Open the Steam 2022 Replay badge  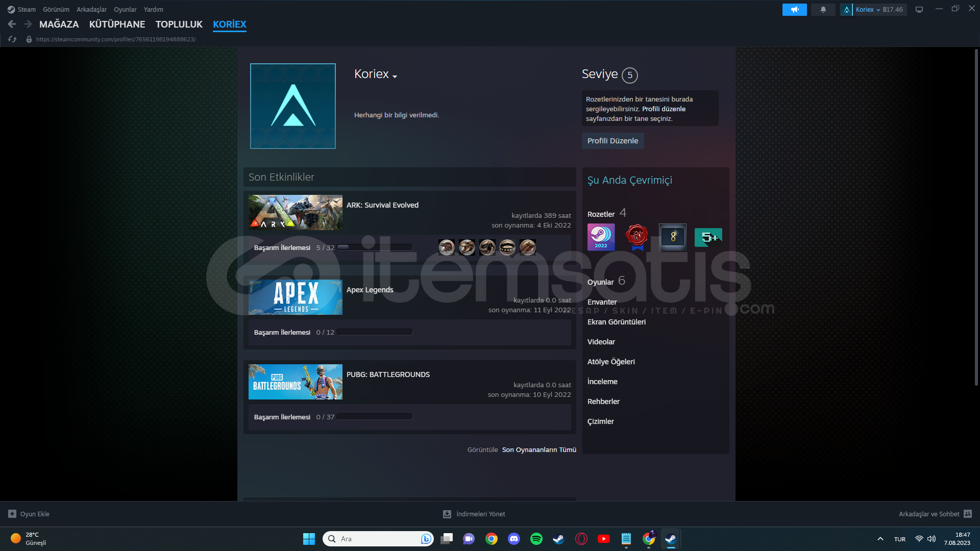pos(601,237)
